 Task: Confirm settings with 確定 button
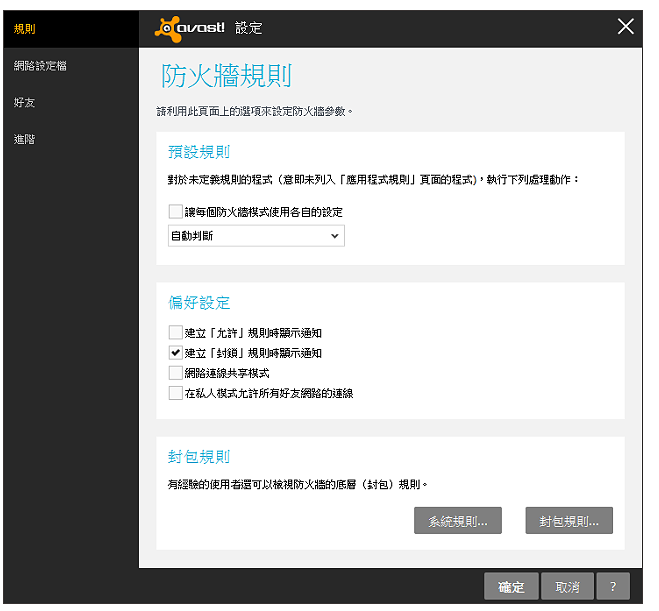tap(511, 586)
